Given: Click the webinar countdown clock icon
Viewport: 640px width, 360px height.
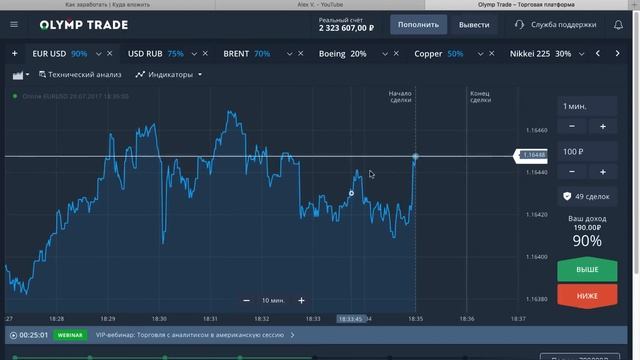Looking at the screenshot, I should [x=13, y=335].
